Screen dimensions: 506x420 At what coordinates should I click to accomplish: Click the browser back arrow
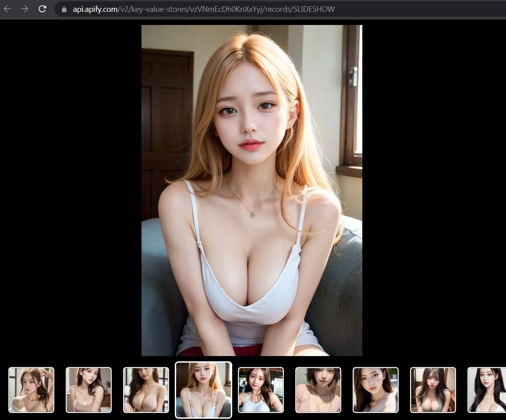tap(7, 9)
